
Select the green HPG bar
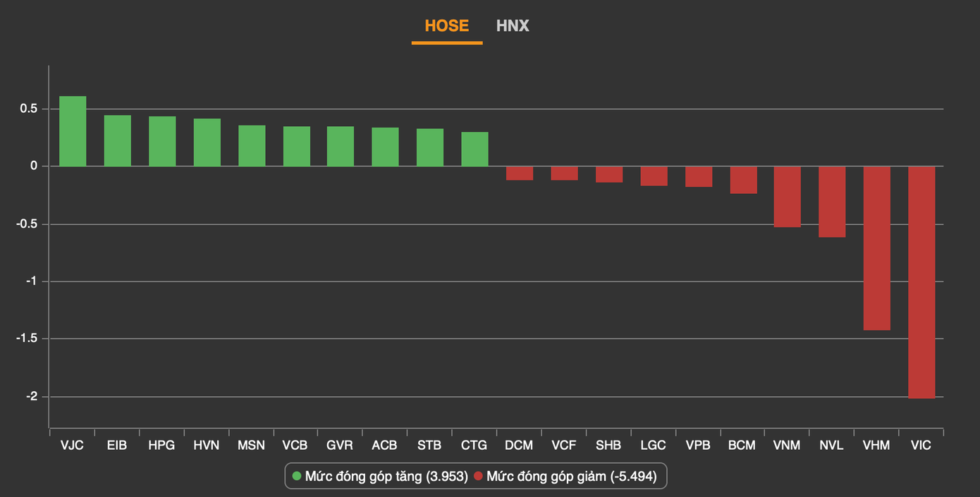162,142
